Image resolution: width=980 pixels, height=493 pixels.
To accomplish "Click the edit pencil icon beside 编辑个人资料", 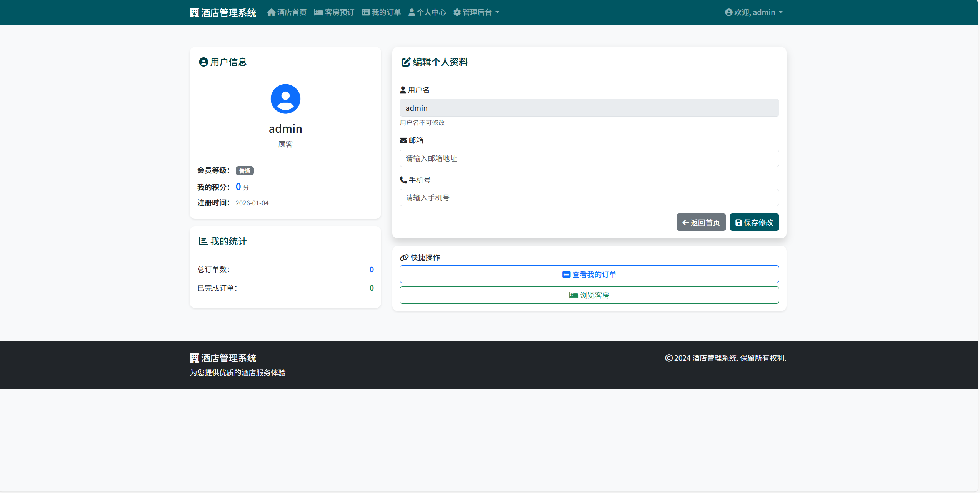I will coord(406,62).
